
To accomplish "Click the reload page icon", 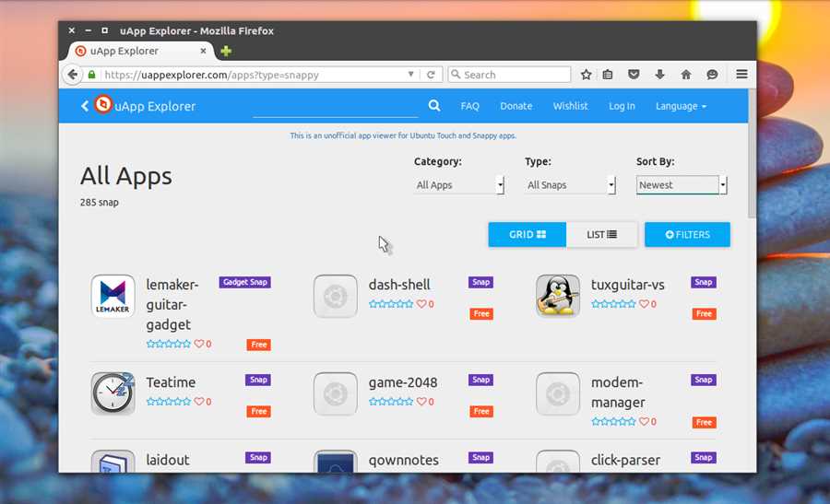I will (431, 75).
